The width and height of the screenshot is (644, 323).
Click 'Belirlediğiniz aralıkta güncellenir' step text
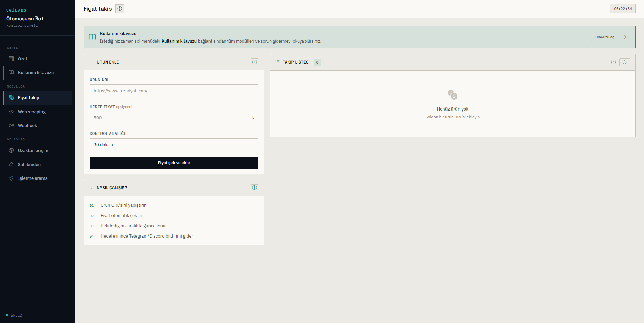tap(133, 226)
